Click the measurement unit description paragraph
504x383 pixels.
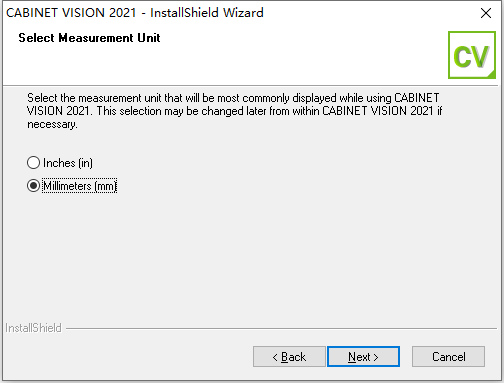point(234,111)
